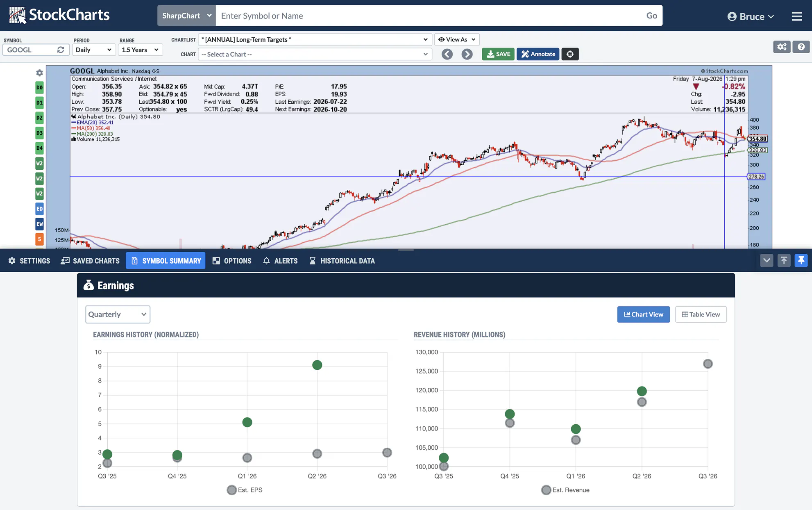The image size is (812, 510).
Task: Click the Annotate button
Action: click(538, 54)
